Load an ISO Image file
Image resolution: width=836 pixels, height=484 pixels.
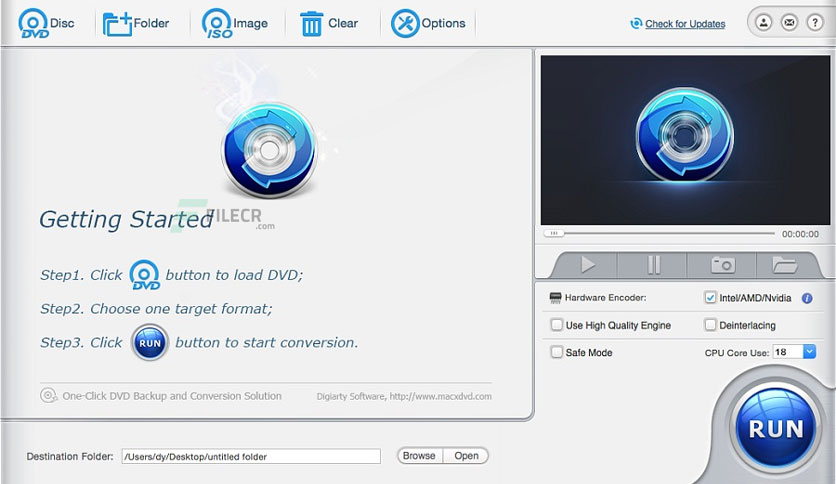pyautogui.click(x=235, y=23)
